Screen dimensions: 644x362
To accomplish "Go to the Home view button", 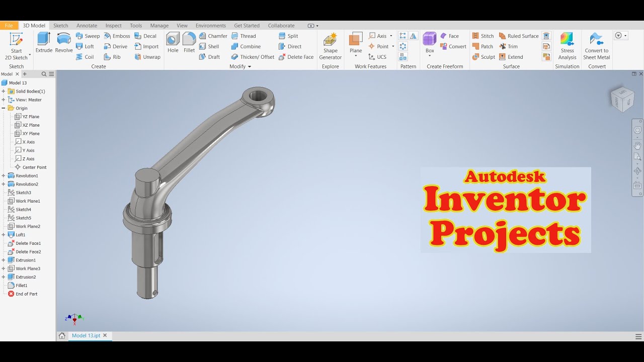I will pos(62,336).
